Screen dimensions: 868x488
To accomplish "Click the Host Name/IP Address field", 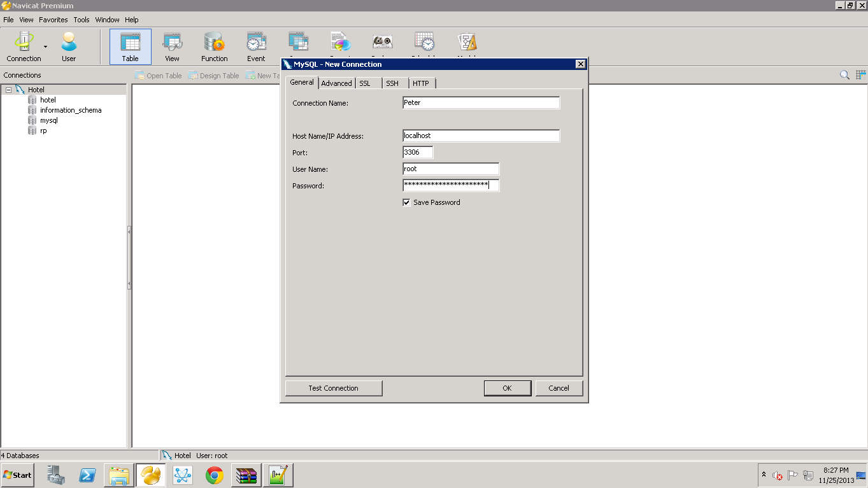I will click(x=481, y=136).
